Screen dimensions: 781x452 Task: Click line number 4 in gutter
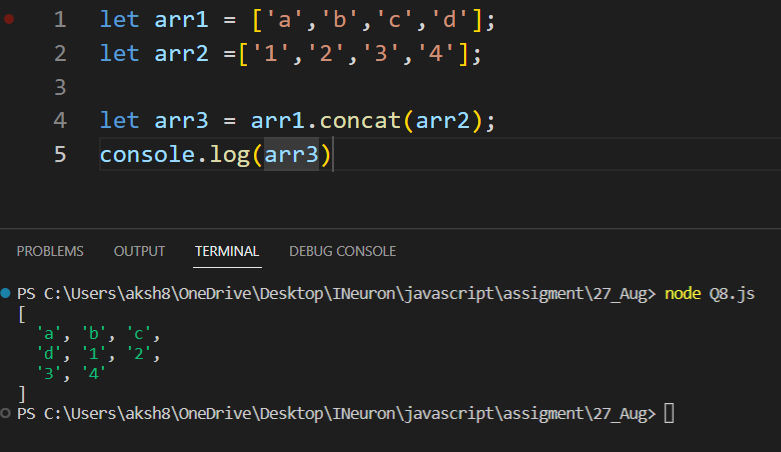pos(60,121)
